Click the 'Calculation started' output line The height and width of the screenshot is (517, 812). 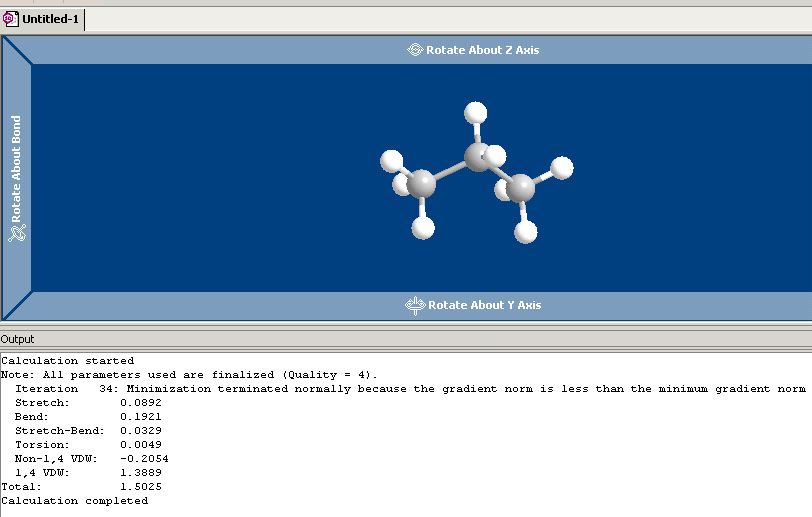pyautogui.click(x=67, y=360)
